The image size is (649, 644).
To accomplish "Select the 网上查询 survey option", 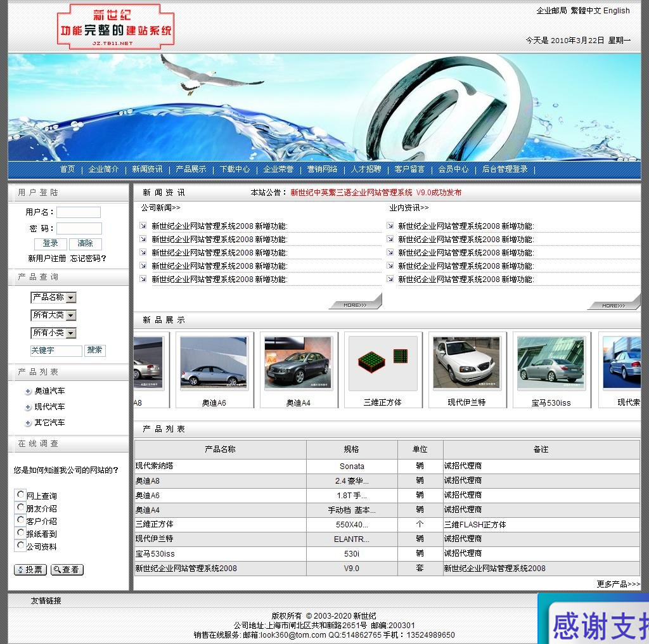I will pyautogui.click(x=21, y=494).
